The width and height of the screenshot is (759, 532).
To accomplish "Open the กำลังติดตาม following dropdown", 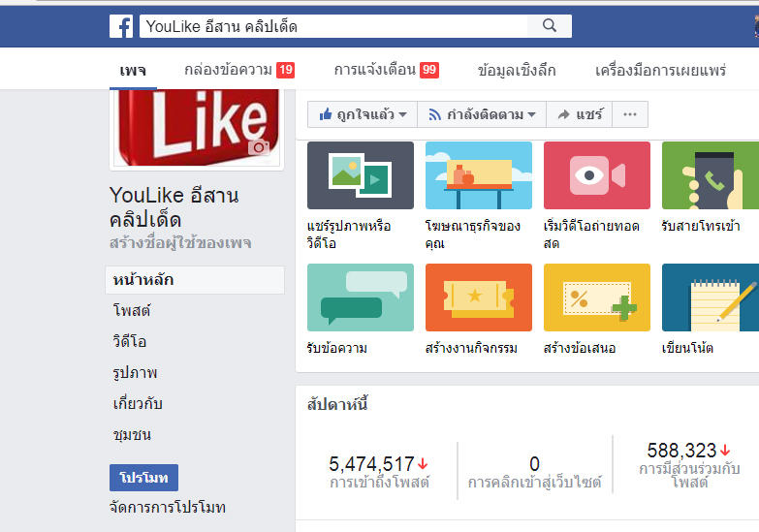I will tap(482, 114).
